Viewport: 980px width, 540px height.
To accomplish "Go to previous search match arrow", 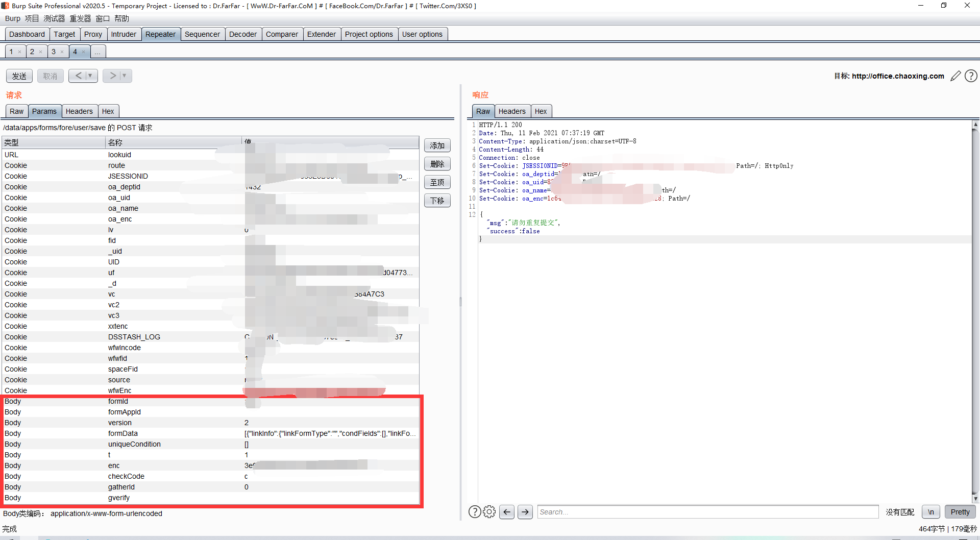I will coord(507,512).
